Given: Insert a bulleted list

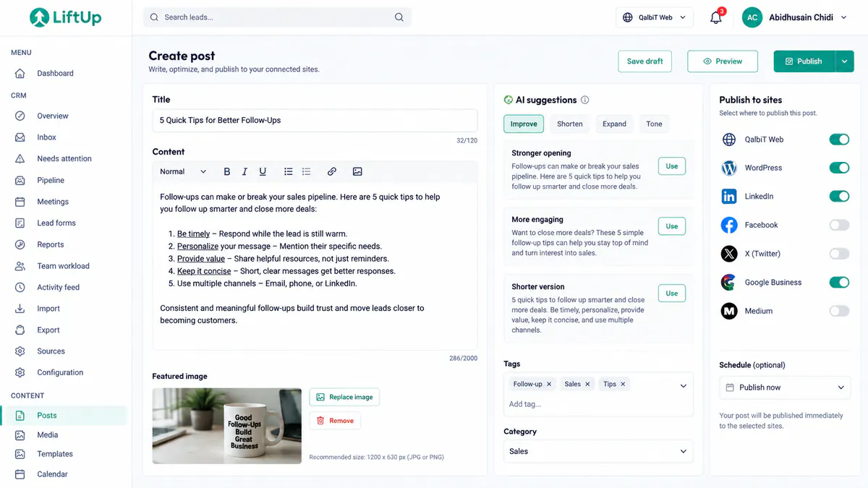Looking at the screenshot, I should pyautogui.click(x=289, y=171).
